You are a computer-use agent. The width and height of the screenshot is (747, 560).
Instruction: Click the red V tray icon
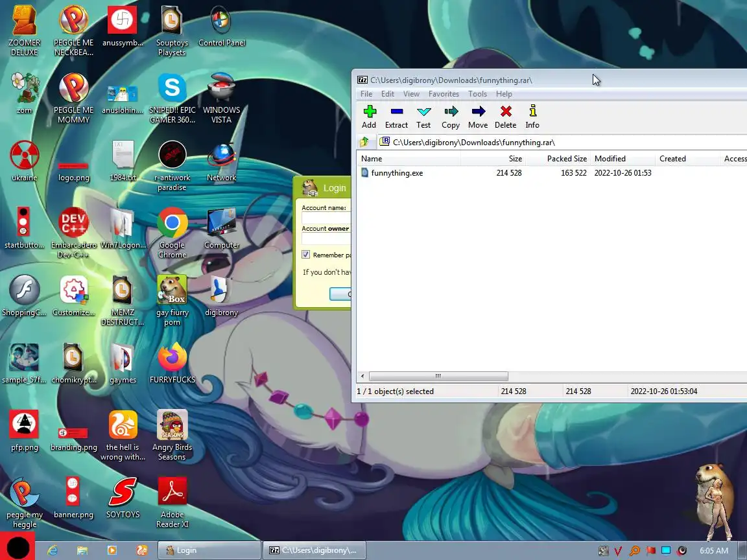coord(618,551)
